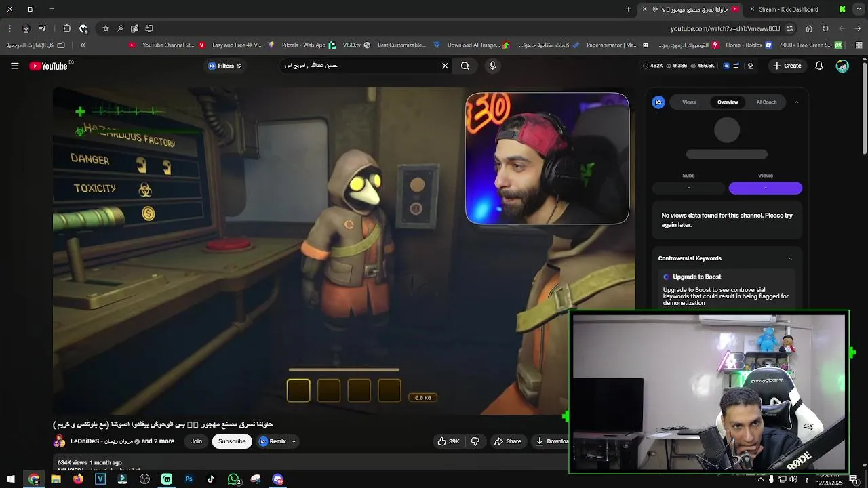This screenshot has height=488, width=868.
Task: Select the Views toggle pill in vidIQ
Action: [765, 188]
